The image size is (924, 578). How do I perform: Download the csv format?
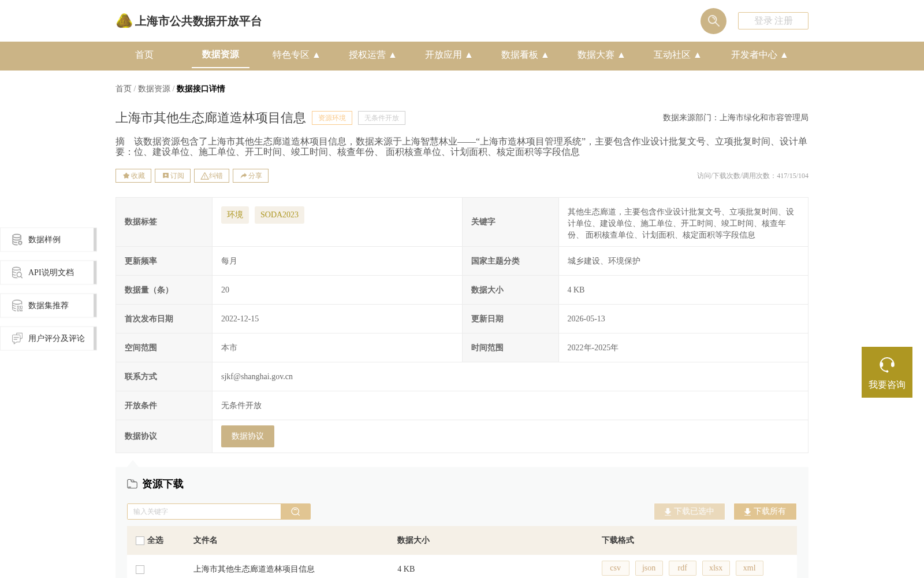(x=616, y=568)
